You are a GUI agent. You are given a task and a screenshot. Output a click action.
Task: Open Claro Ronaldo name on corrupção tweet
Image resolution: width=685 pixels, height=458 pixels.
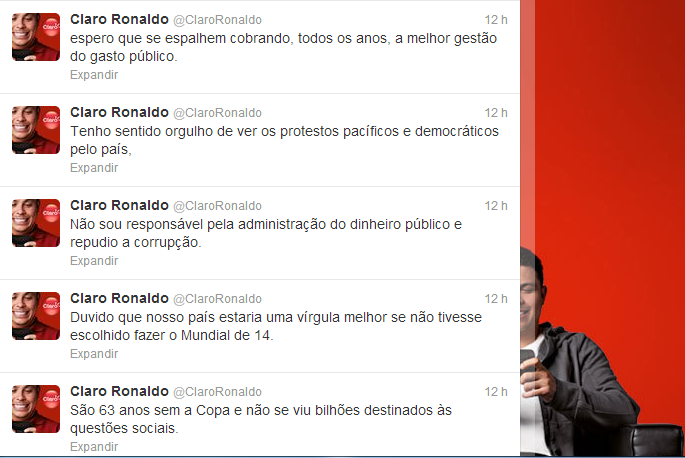tap(119, 205)
